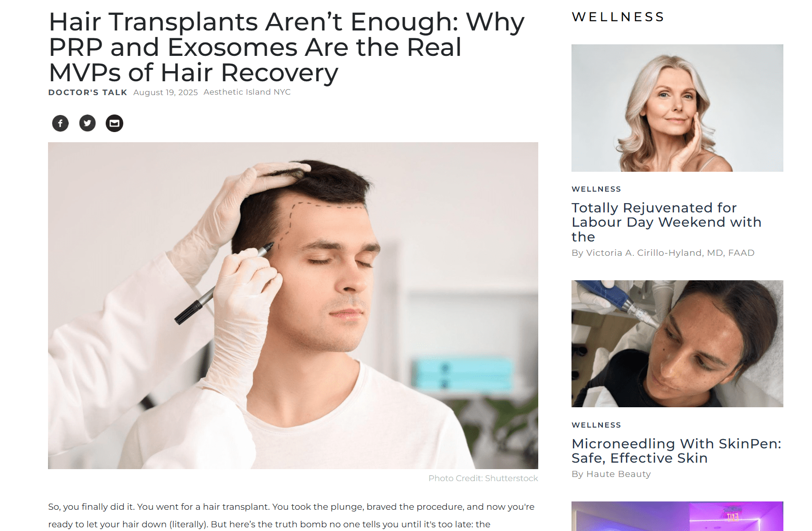
Task: Share article via Facebook icon
Action: pyautogui.click(x=60, y=123)
